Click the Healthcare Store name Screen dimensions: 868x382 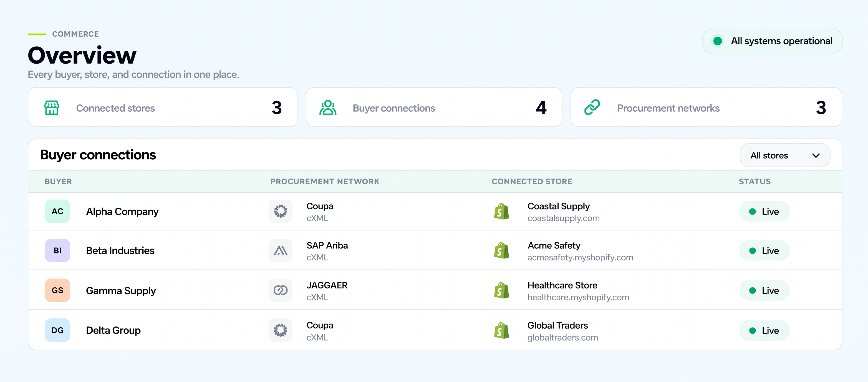pos(562,285)
